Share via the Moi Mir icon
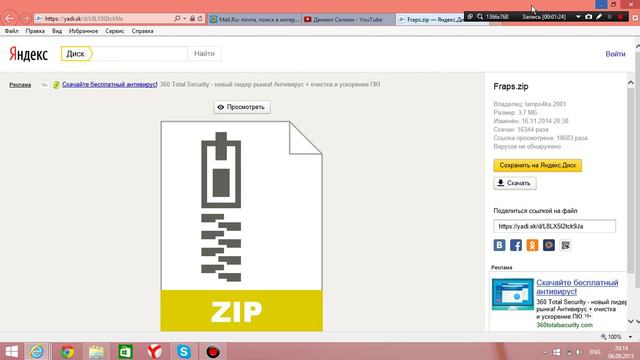640x360 pixels. pos(549,245)
